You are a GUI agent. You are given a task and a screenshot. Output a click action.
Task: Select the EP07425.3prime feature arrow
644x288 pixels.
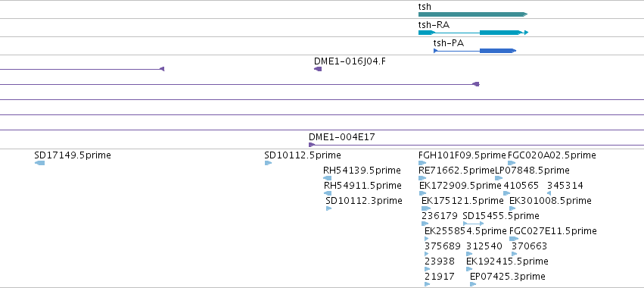473,284
